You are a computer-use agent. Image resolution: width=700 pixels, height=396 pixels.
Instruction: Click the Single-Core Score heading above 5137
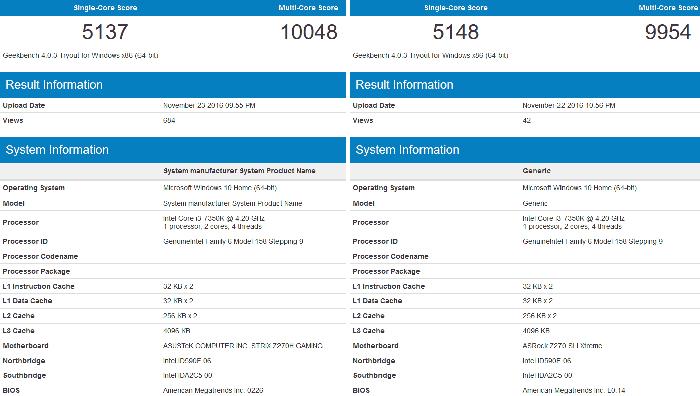point(105,8)
